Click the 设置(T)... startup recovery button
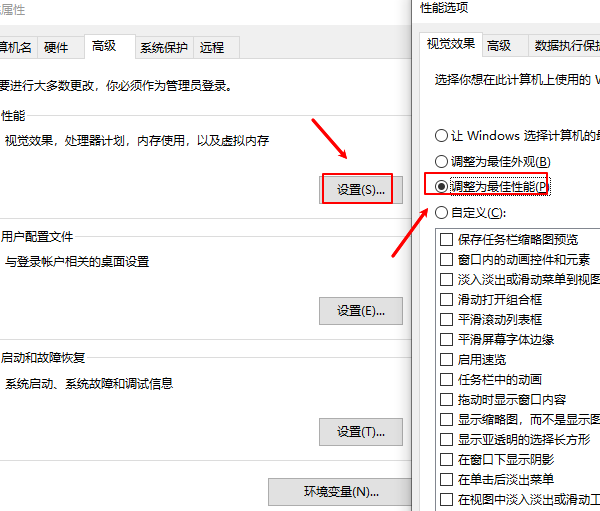The image size is (600, 511). click(360, 432)
